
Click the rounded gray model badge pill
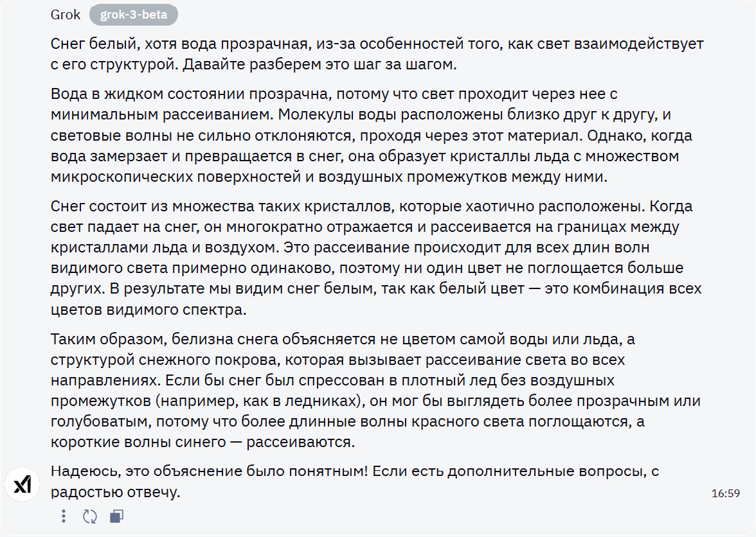(132, 14)
